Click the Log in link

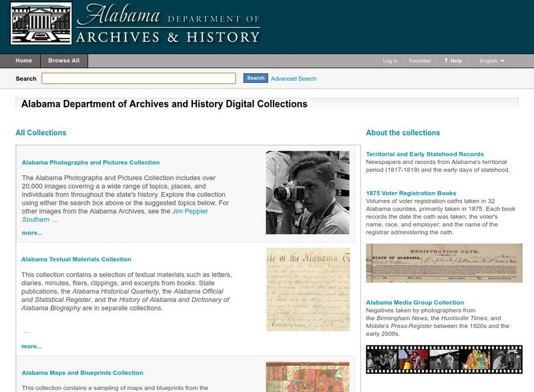(x=389, y=59)
